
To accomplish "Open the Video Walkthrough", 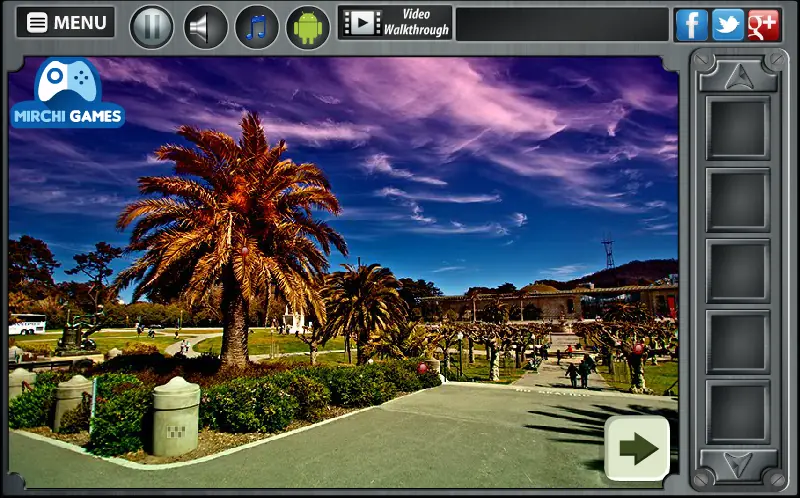I will click(x=395, y=22).
